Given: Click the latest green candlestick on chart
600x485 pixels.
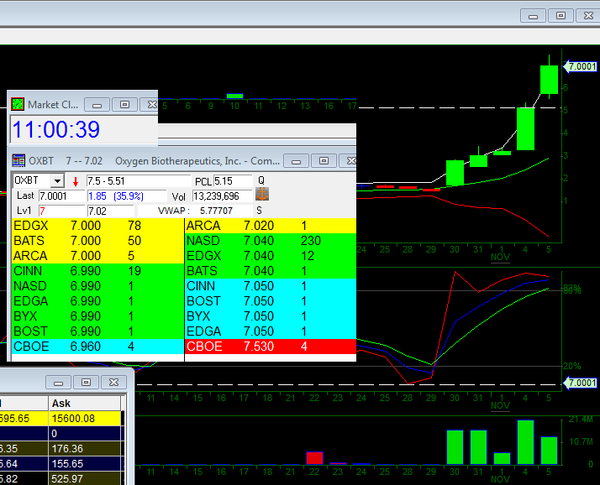Looking at the screenshot, I should [549, 80].
